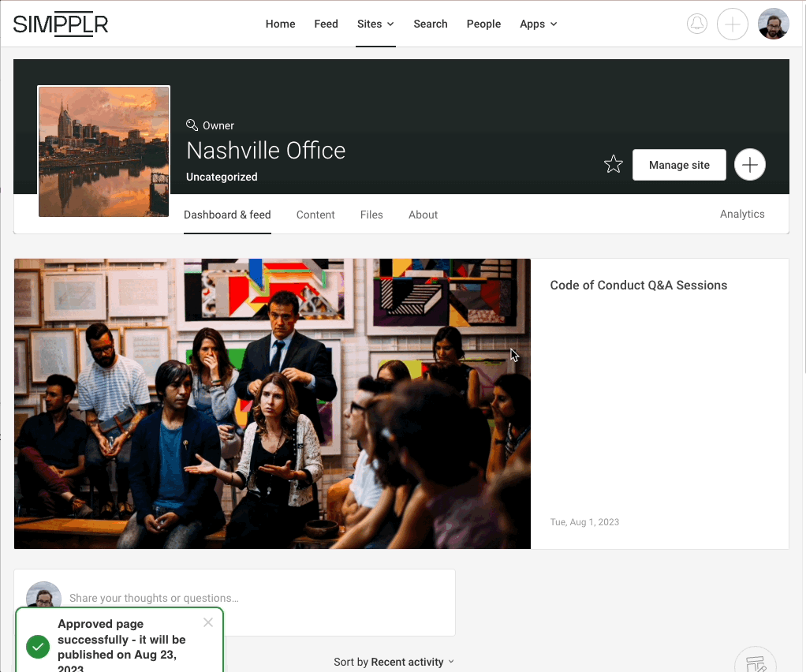
Task: Favorite the Nashville Office site with star
Action: tap(613, 165)
